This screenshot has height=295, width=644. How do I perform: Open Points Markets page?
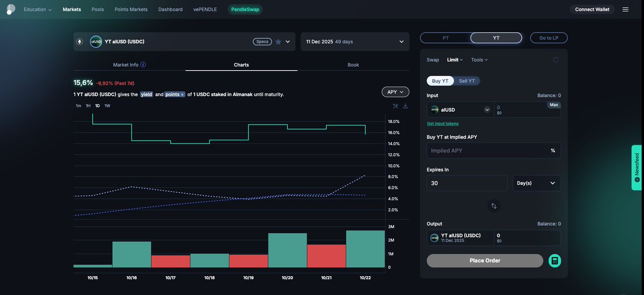pyautogui.click(x=131, y=9)
